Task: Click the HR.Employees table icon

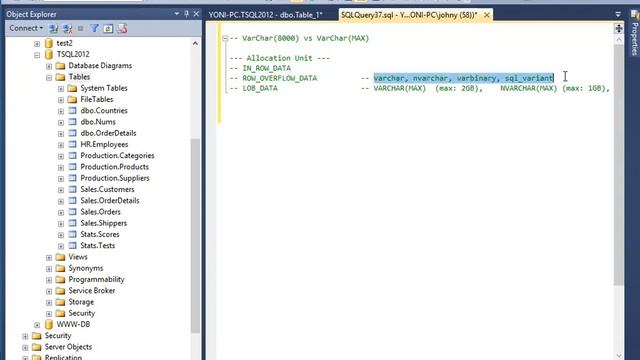Action: click(72, 144)
